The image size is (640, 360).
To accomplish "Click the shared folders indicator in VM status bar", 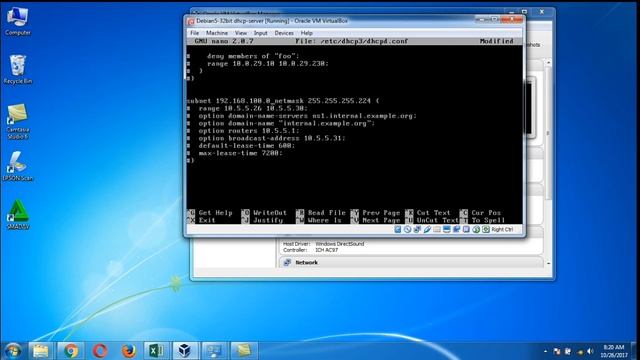I will (x=437, y=229).
